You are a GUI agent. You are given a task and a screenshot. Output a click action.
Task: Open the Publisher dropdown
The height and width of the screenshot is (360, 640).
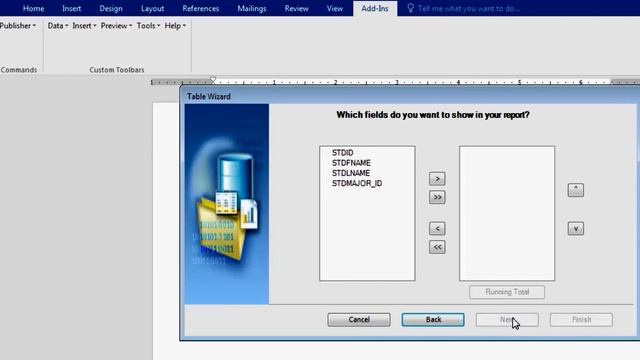(18, 26)
